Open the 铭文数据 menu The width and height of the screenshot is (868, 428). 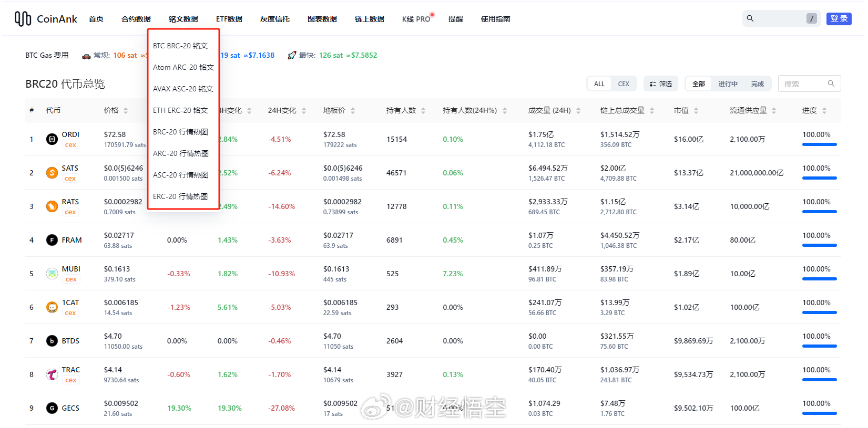[x=183, y=19]
